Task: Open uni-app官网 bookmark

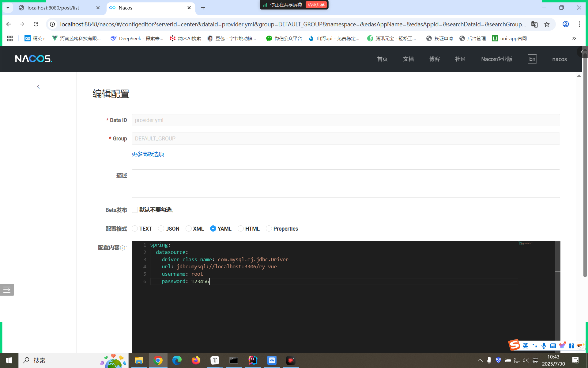Action: [509, 38]
